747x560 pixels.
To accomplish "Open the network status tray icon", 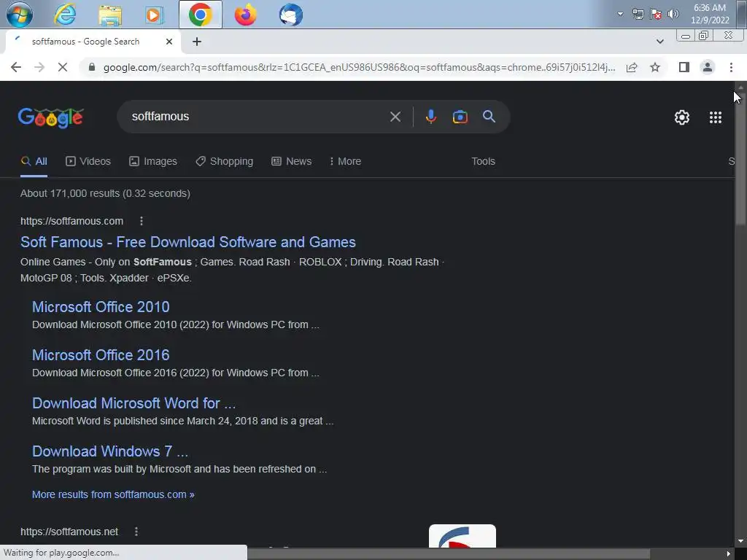I will point(638,14).
